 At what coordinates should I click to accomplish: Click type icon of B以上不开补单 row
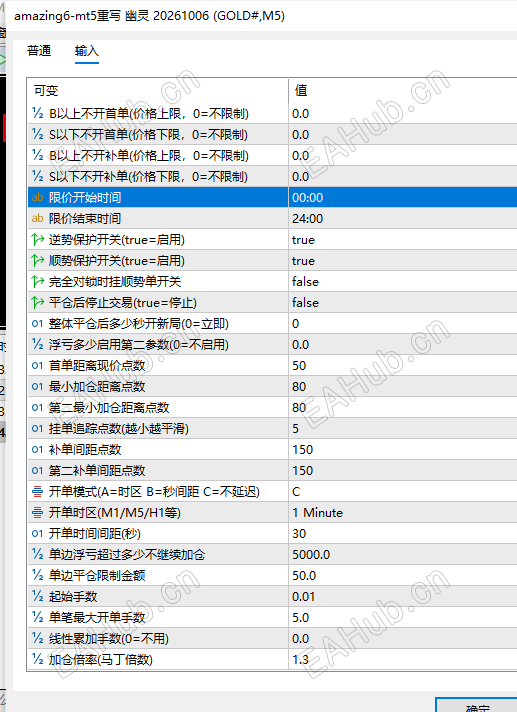[x=38, y=155]
